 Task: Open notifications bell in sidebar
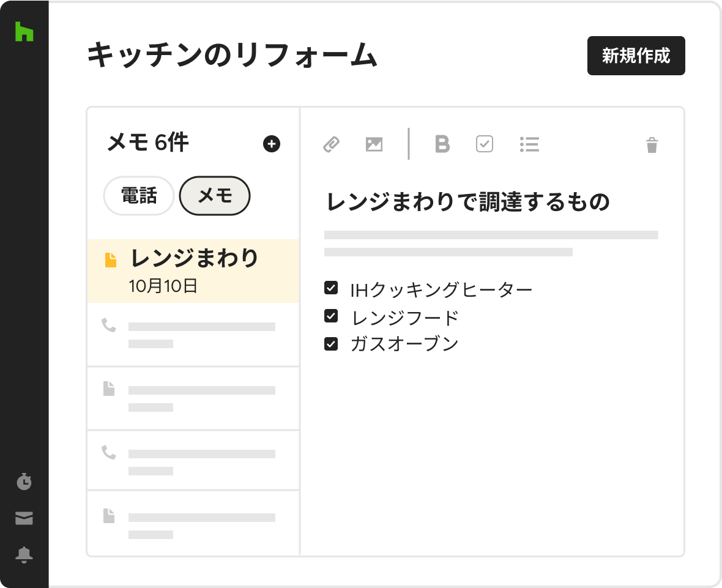pyautogui.click(x=24, y=554)
